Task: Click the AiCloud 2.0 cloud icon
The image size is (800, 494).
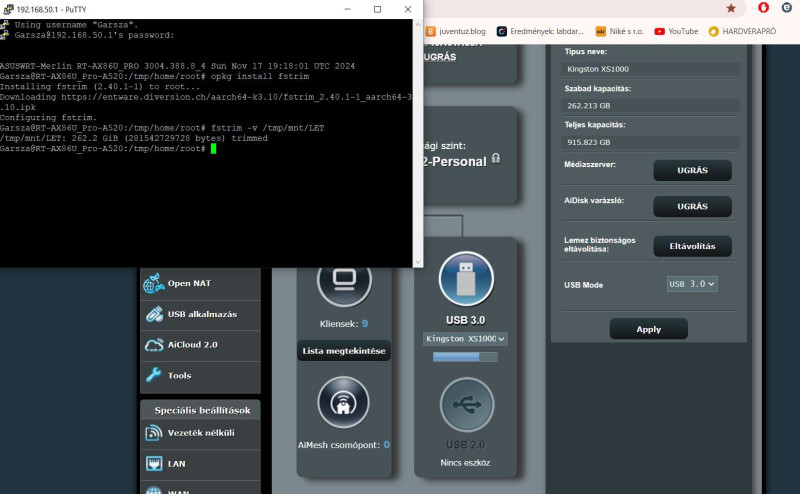Action: point(154,345)
